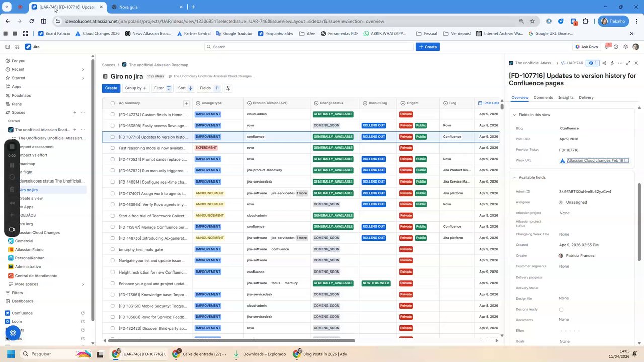Open the Comercial space
This screenshot has width=644, height=362.
24,241
